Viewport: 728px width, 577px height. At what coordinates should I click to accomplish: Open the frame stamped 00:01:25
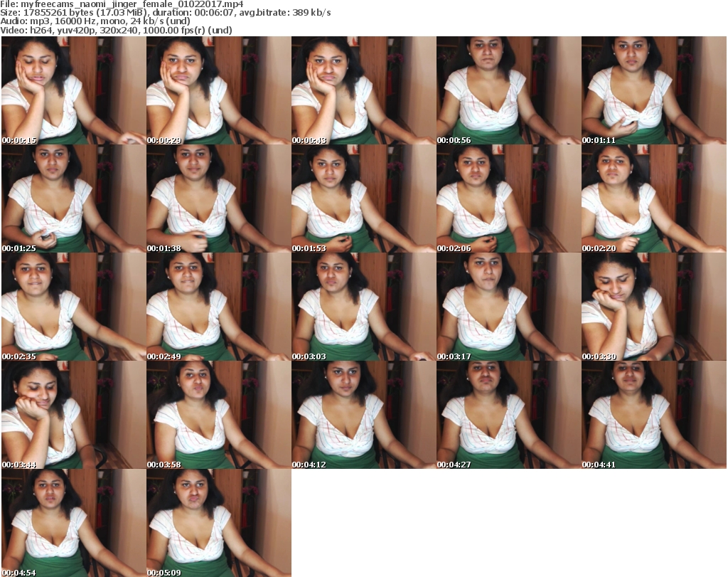click(x=74, y=198)
